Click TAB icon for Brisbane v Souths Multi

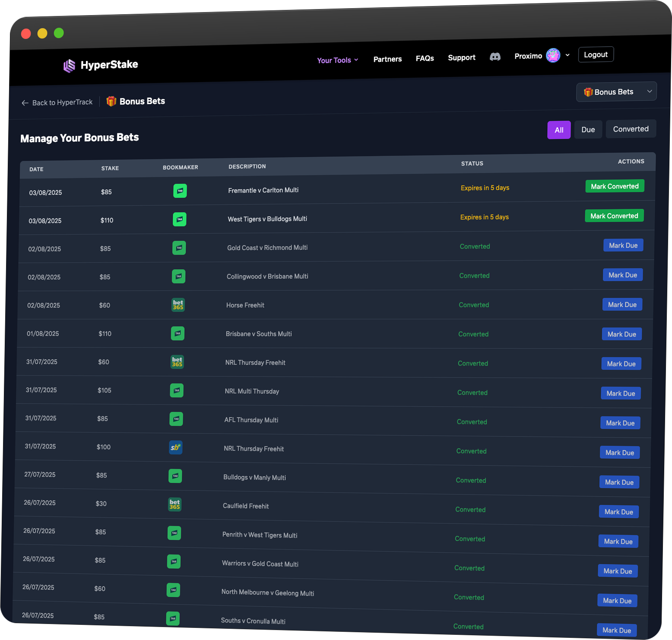click(x=178, y=333)
